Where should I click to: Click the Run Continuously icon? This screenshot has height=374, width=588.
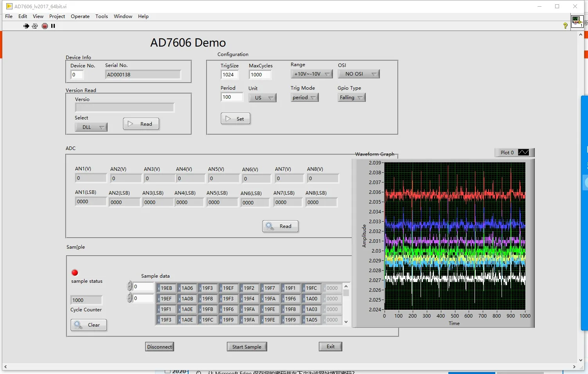pos(35,26)
